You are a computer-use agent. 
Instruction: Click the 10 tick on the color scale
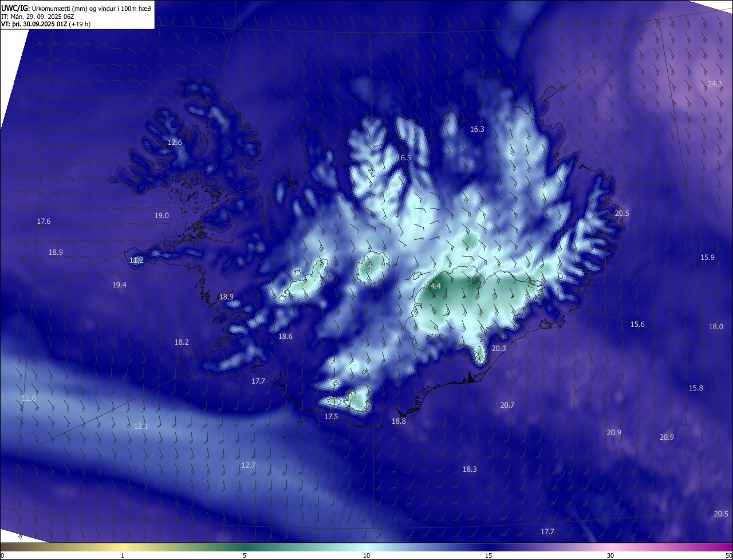tap(366, 555)
